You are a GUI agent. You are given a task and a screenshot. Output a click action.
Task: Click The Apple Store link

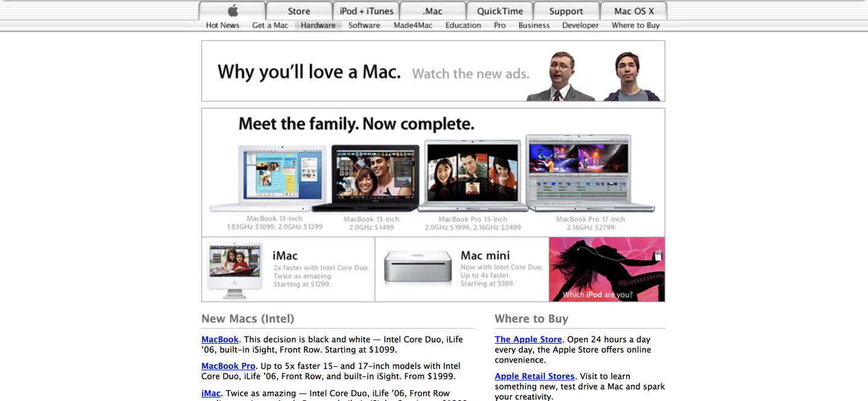[x=528, y=339]
